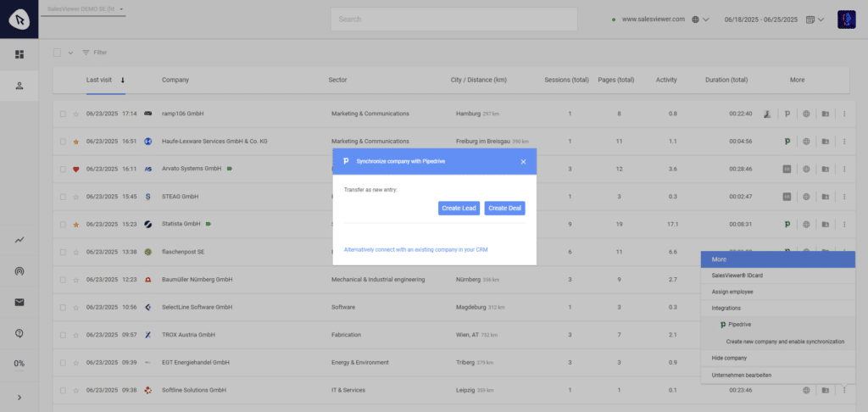Click the Create Deal button
This screenshot has height=412, width=868.
coord(504,209)
